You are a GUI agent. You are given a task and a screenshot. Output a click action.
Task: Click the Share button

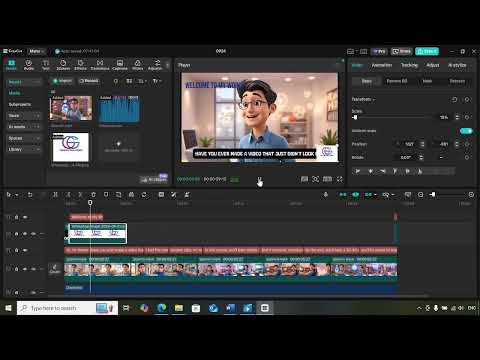tap(401, 51)
